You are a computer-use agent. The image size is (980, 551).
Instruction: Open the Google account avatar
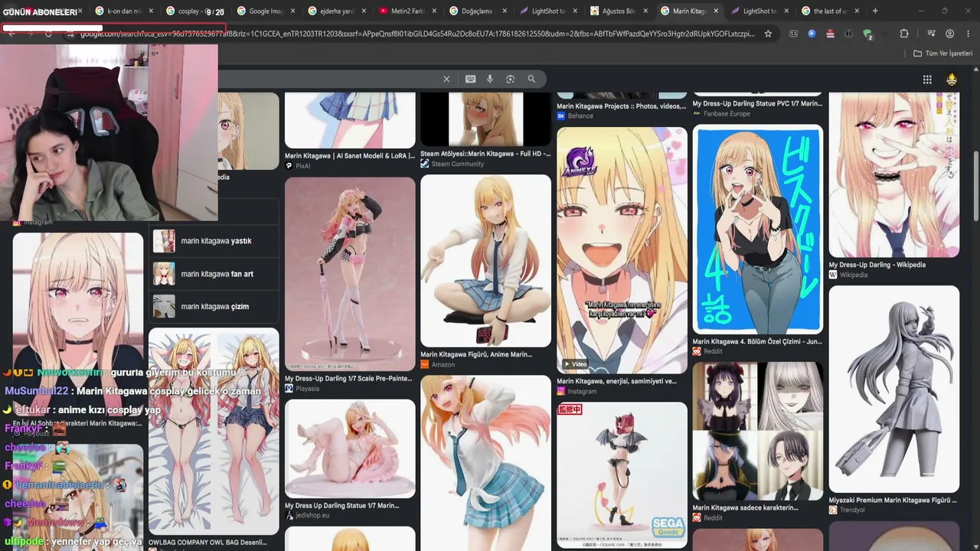[952, 80]
